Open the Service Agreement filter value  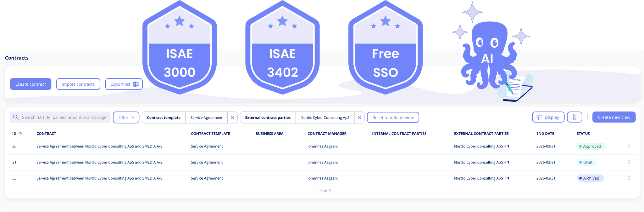pos(206,117)
